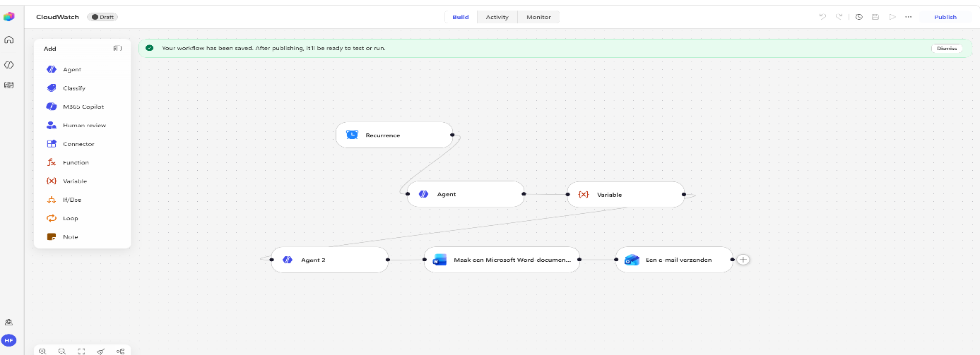Click the CloudWatch workflow title

tap(58, 17)
